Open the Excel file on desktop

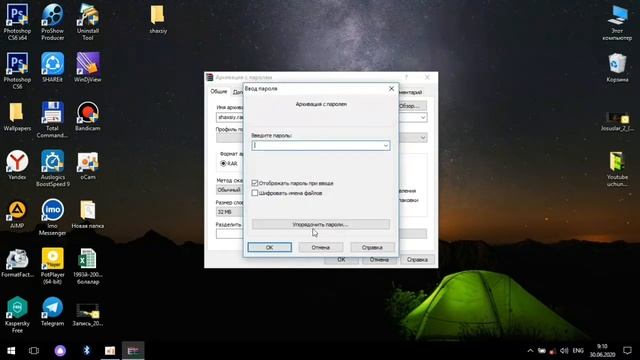click(88, 266)
